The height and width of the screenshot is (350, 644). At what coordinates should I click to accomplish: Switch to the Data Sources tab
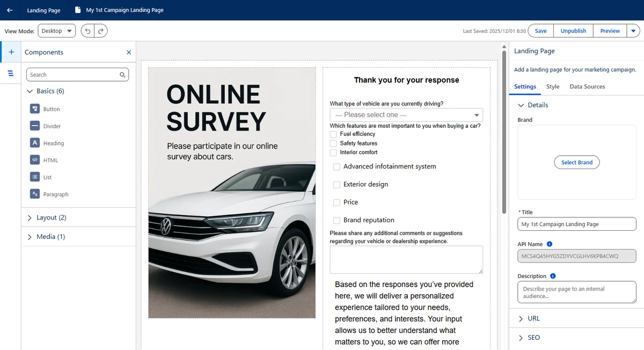point(587,86)
